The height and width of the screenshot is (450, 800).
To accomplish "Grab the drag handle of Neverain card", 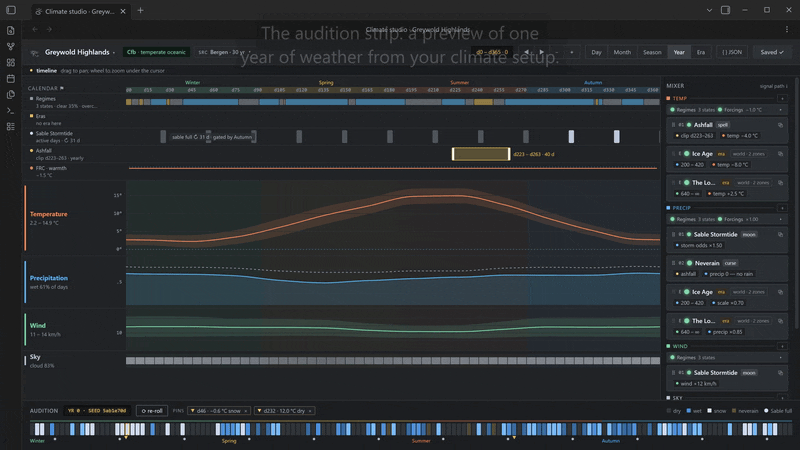I will tap(673, 263).
